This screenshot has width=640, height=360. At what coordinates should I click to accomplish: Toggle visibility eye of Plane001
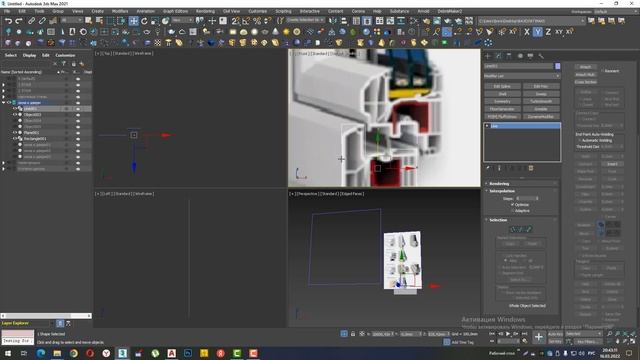[x=15, y=133]
